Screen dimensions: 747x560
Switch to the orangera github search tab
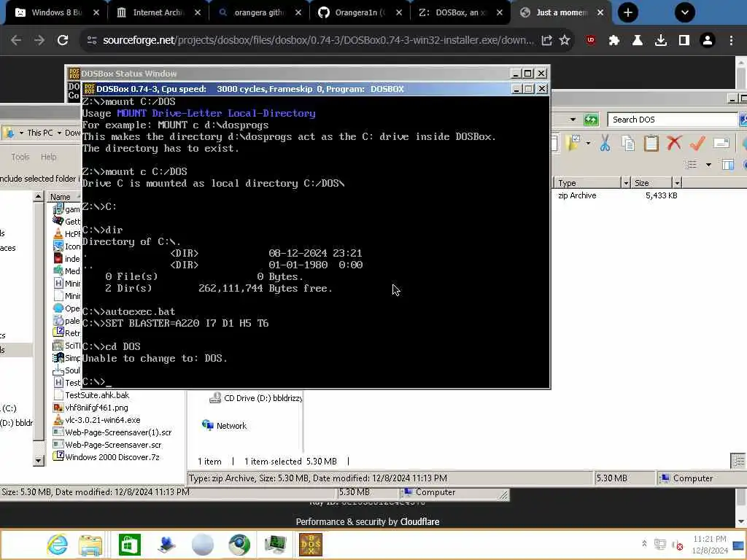[x=259, y=12]
